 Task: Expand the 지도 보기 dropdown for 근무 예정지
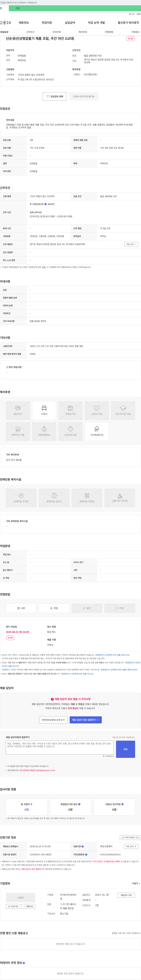(131, 244)
